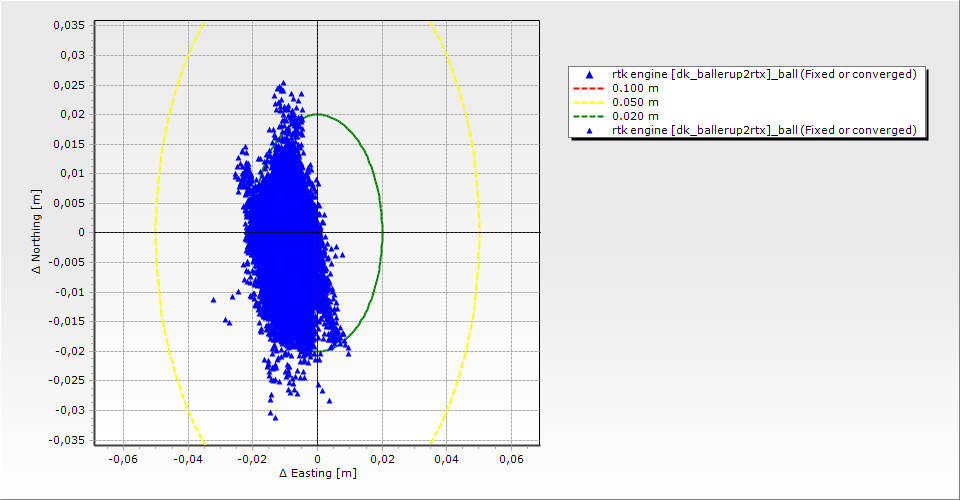
Task: Click the "-0,04" Easting axis tick label
Action: pyautogui.click(x=187, y=459)
